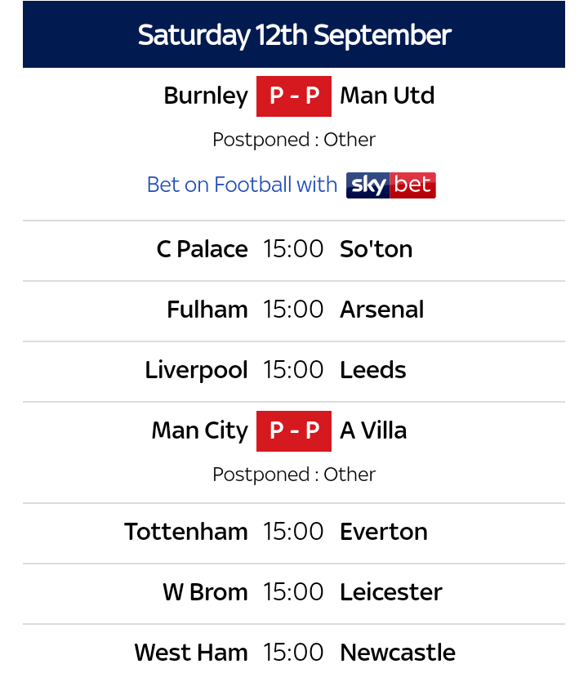Image resolution: width=588 pixels, height=700 pixels.
Task: Click the Leicester team name
Action: point(390,593)
